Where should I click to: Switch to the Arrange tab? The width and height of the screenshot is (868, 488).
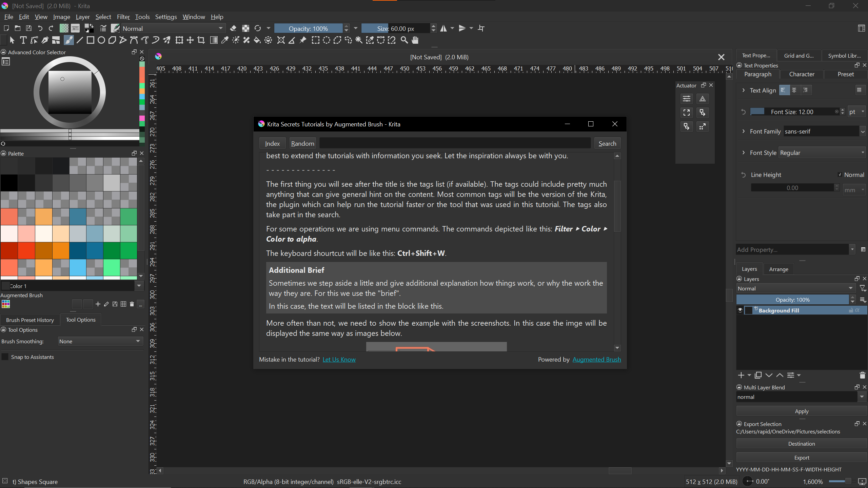(778, 269)
